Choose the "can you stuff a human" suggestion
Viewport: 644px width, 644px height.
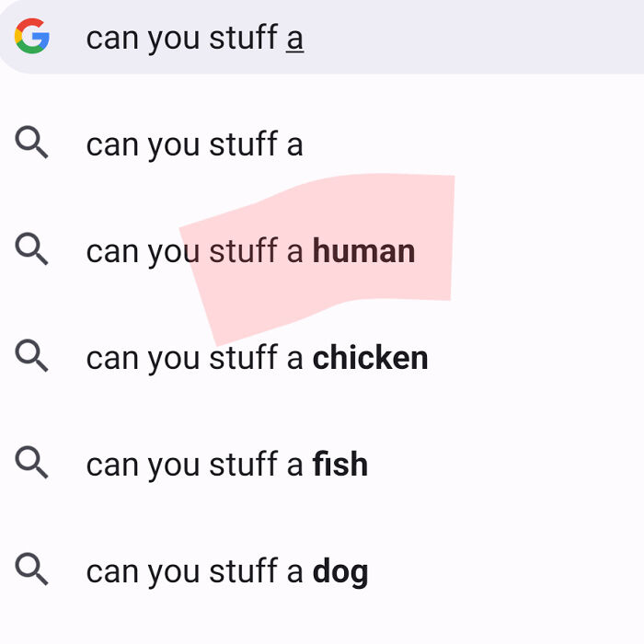[250, 251]
